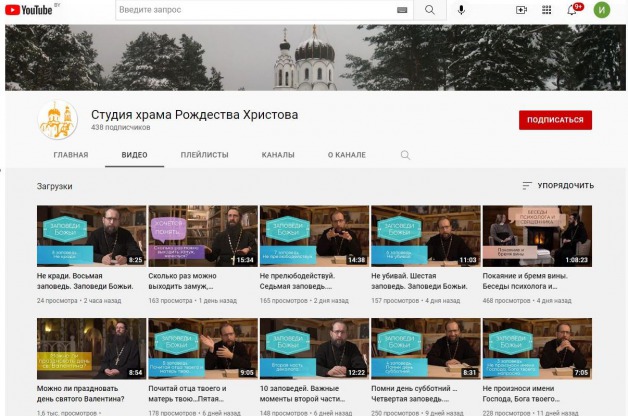The width and height of the screenshot is (628, 416).
Task: Click channel name Студия храма Рождества Христова
Action: click(195, 115)
